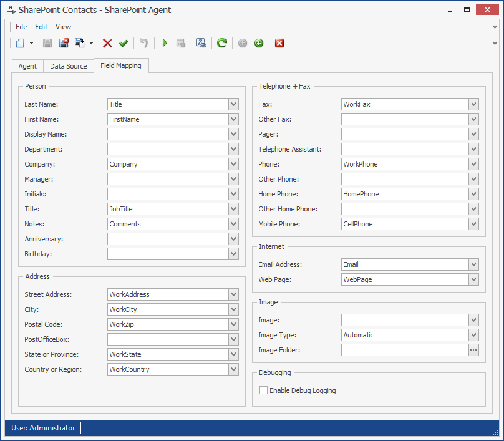Viewport: 504px width, 441px height.
Task: Click inside the Image Folder text field
Action: point(405,350)
